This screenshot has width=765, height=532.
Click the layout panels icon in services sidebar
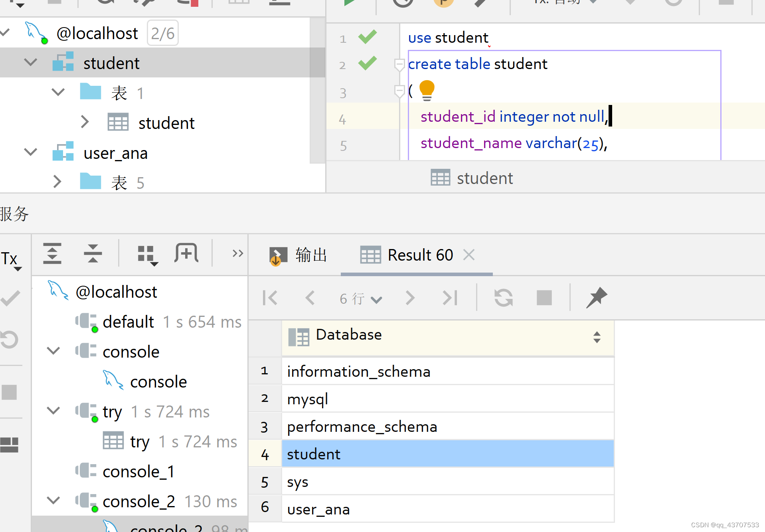coord(9,445)
